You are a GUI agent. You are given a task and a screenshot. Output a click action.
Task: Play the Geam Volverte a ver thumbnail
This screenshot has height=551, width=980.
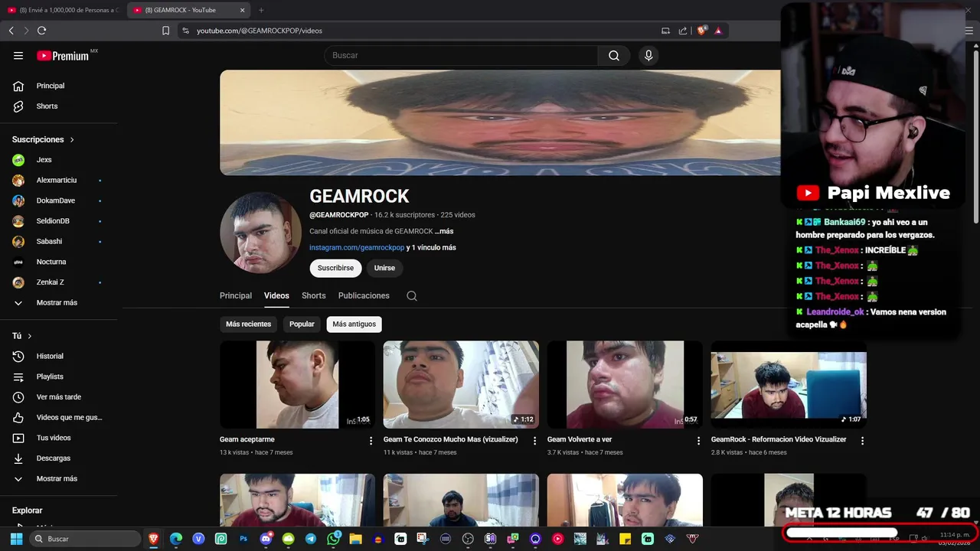pos(625,384)
